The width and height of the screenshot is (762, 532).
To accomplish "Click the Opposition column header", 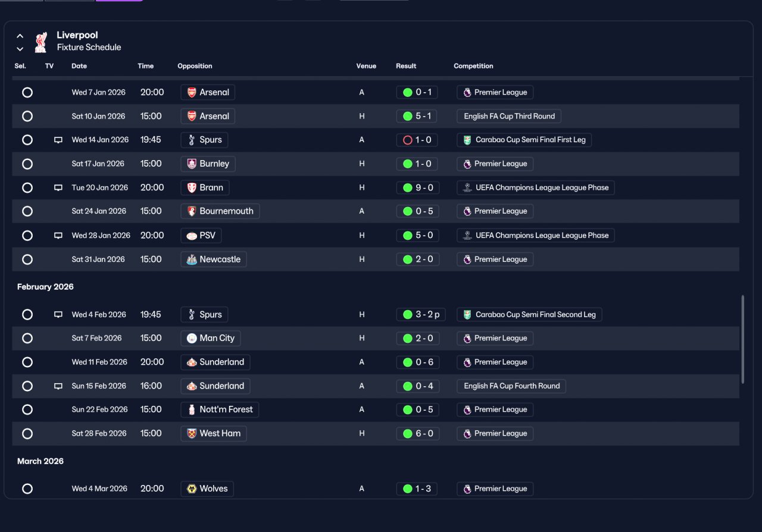I will pyautogui.click(x=195, y=66).
